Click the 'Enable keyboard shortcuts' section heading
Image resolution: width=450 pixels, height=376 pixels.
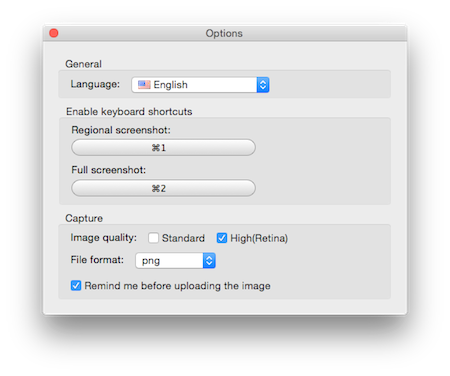click(129, 111)
